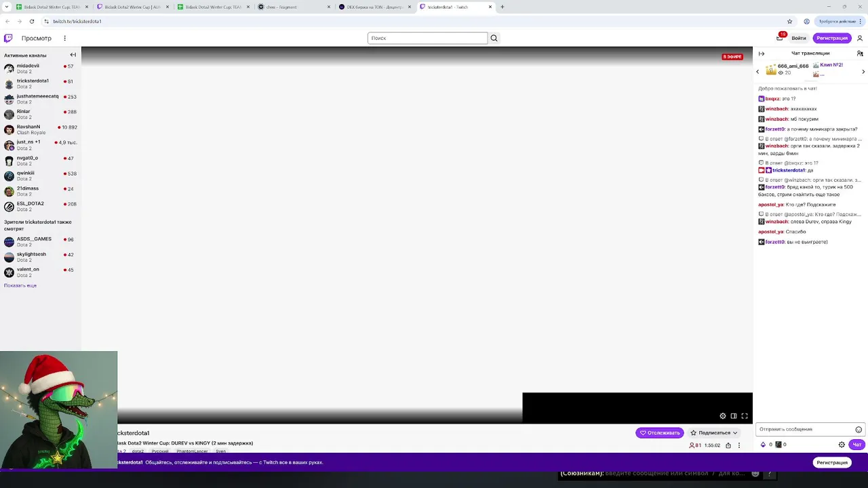The width and height of the screenshot is (868, 488).
Task: Open 21dimass channel in the sidebar
Action: pos(40,191)
